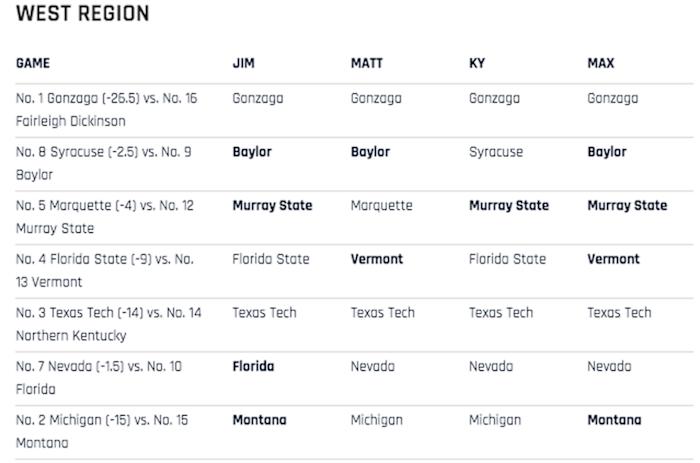Image resolution: width=700 pixels, height=463 pixels.
Task: Click Max's bold Montana pick
Action: [613, 420]
